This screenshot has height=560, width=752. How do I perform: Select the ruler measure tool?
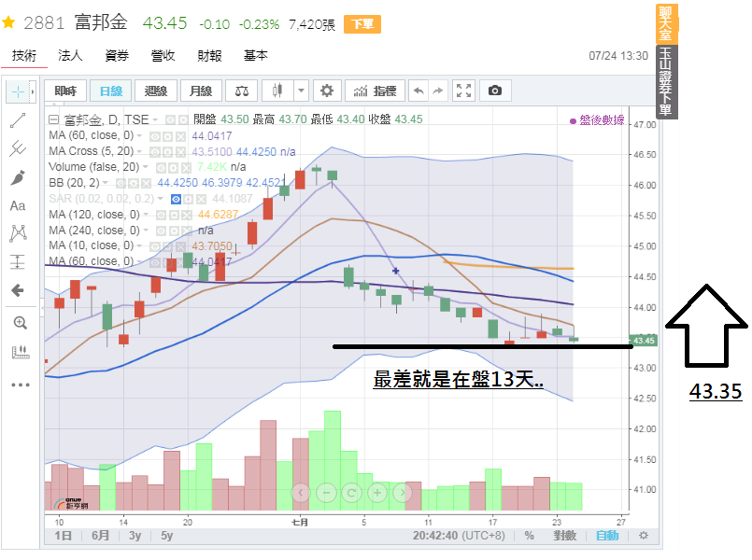20,352
